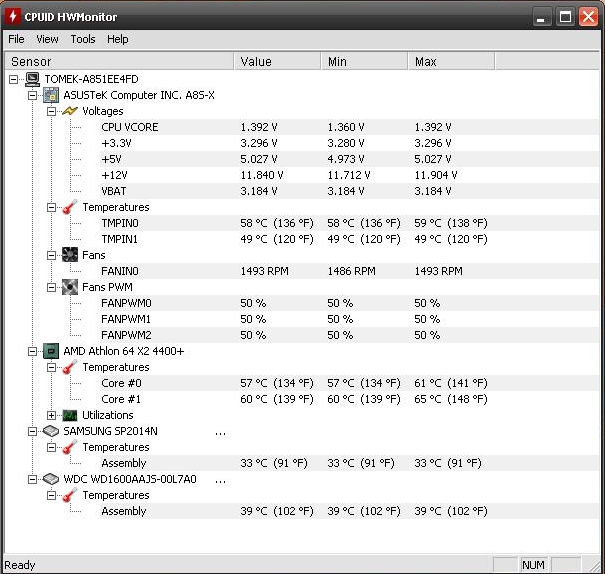
Task: Select the +5V voltage row
Action: (349, 159)
